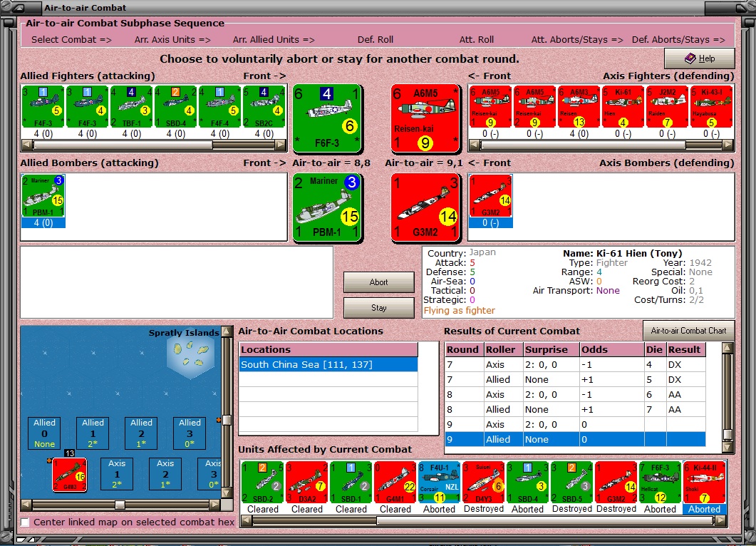Viewport: 756px width, 546px height.
Task: Click the Surprise column header
Action: click(552, 350)
